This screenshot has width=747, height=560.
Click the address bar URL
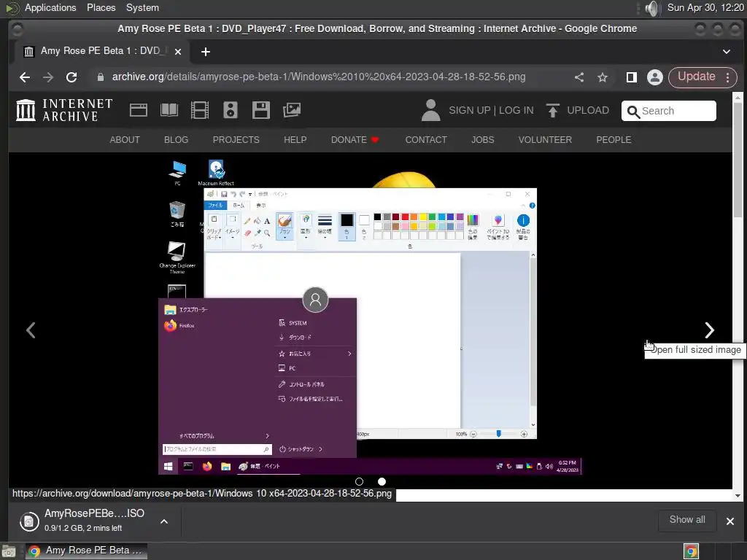coord(319,77)
